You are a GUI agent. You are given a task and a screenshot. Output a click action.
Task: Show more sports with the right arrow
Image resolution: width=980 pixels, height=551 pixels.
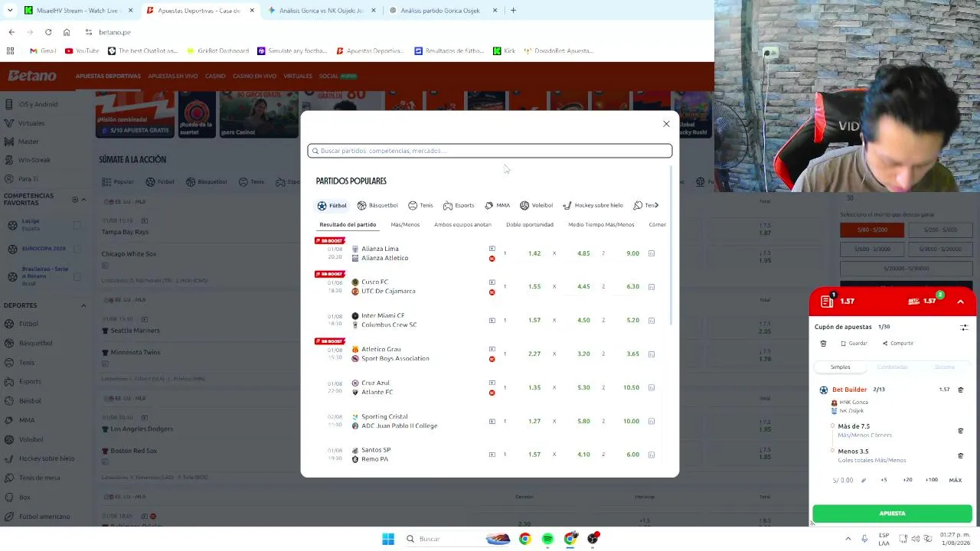[x=656, y=205]
